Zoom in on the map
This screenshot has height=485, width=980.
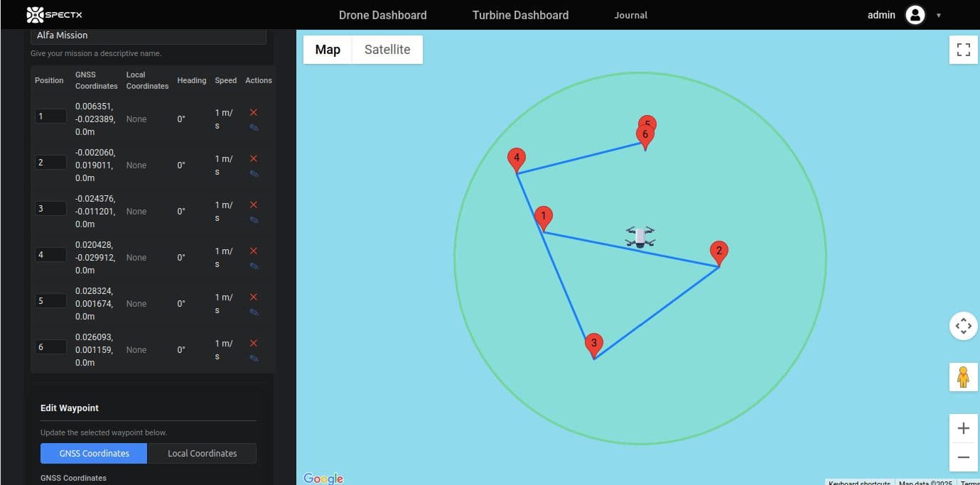pyautogui.click(x=963, y=428)
